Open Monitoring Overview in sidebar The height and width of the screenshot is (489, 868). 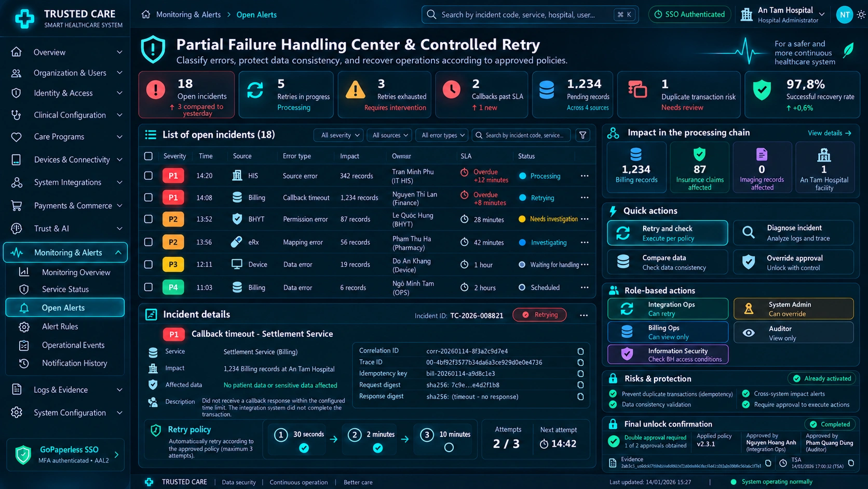pyautogui.click(x=65, y=272)
